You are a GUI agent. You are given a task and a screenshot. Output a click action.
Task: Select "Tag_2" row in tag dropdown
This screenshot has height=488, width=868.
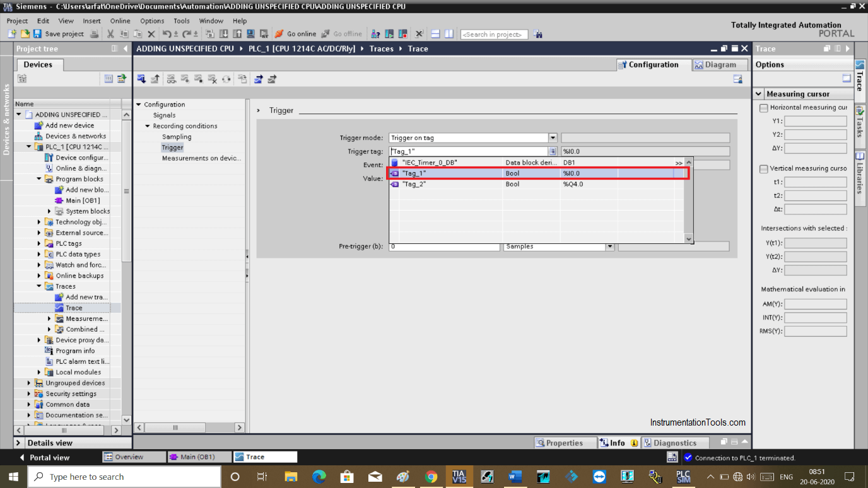(536, 184)
